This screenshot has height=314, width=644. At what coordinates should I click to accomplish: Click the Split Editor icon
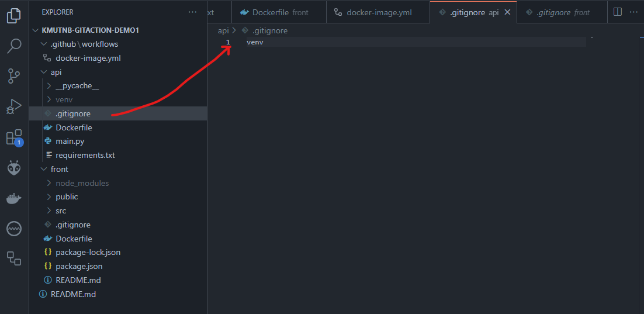point(618,12)
